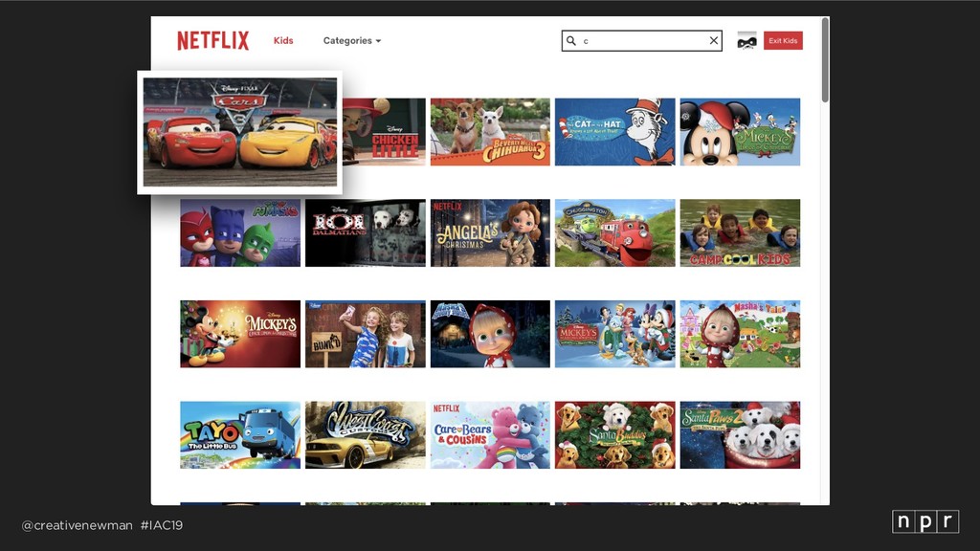Open Angela's Christmas thumbnail
Screen dimensions: 980x551
tap(490, 233)
